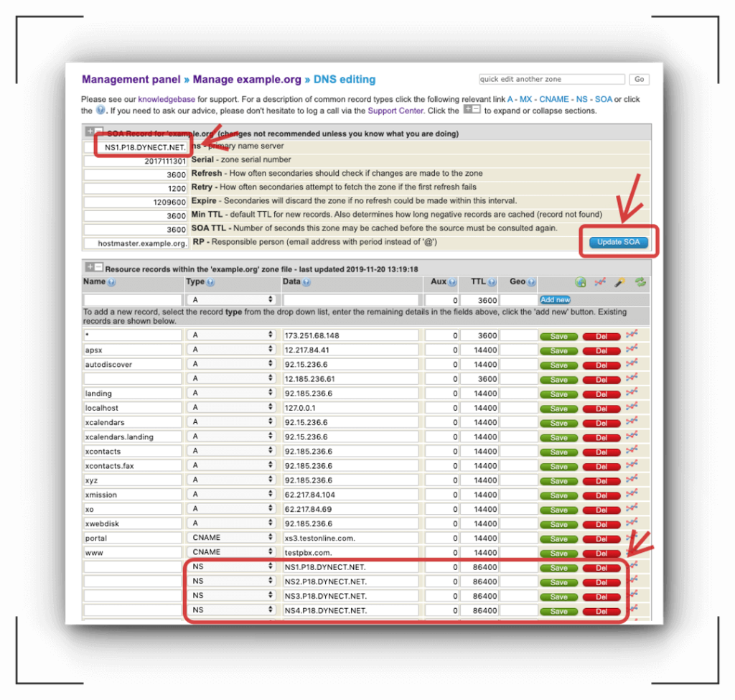Click the zone Serial number field

point(136,161)
